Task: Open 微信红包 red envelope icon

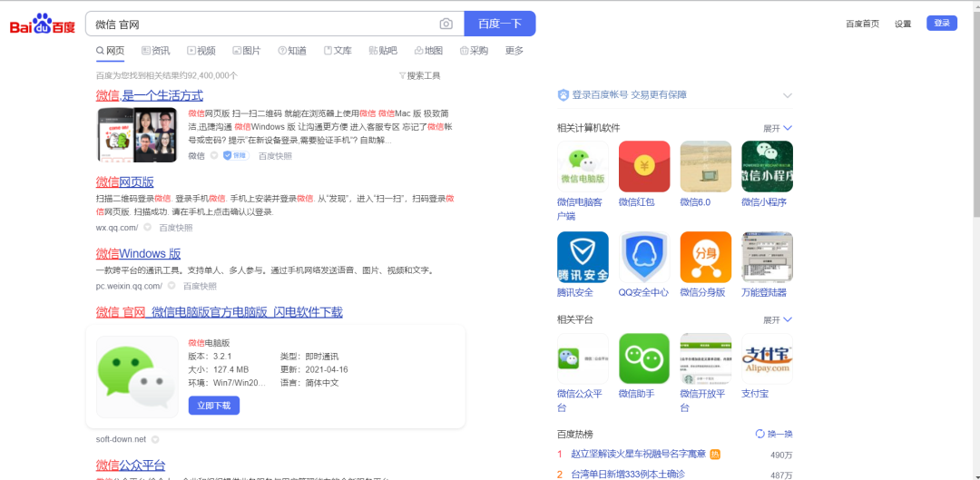Action: coord(643,166)
